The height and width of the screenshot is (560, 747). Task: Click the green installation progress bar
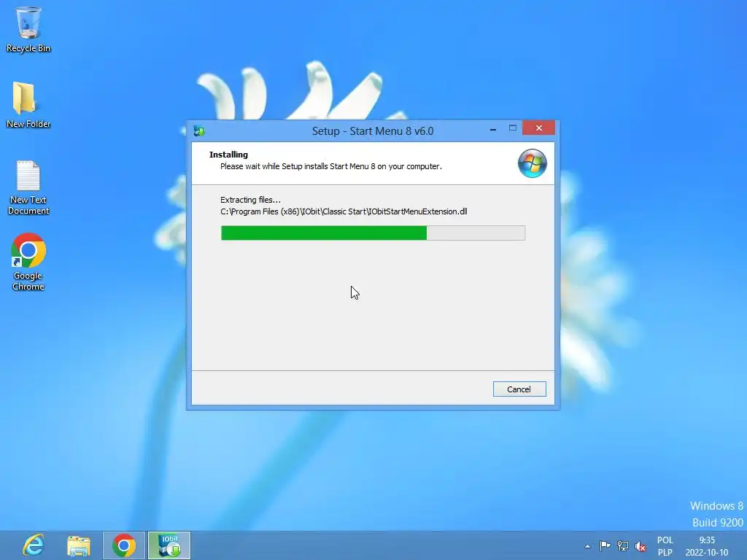(x=373, y=233)
